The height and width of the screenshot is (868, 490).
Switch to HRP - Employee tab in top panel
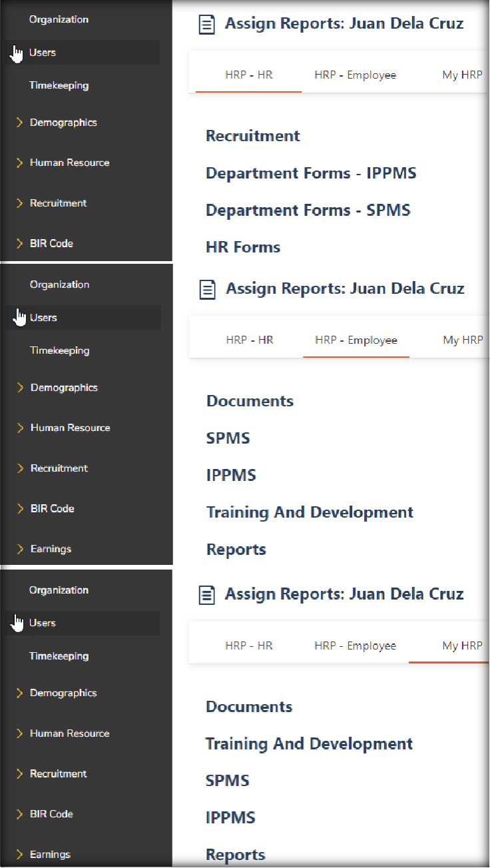(x=355, y=75)
